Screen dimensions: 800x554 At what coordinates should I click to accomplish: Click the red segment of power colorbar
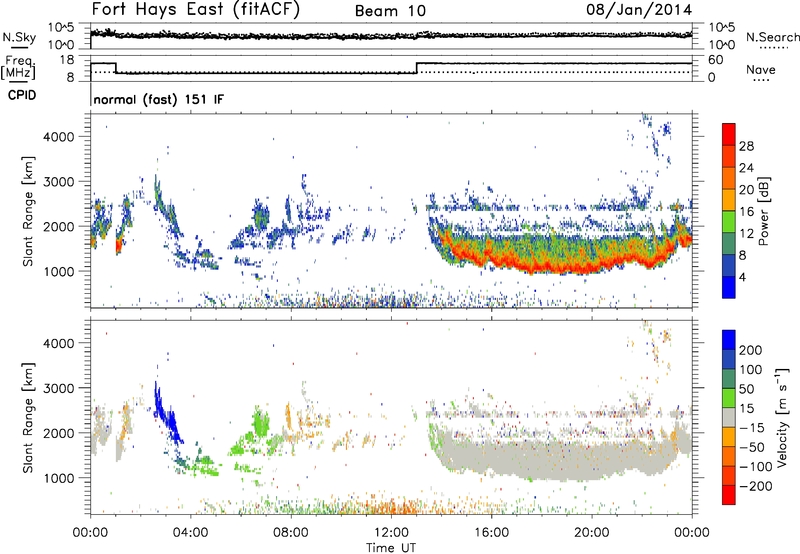point(729,135)
